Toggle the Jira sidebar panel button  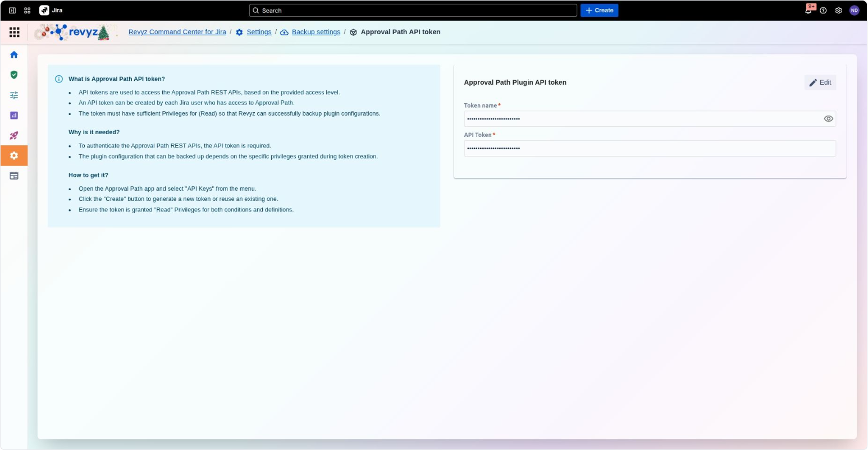point(12,10)
